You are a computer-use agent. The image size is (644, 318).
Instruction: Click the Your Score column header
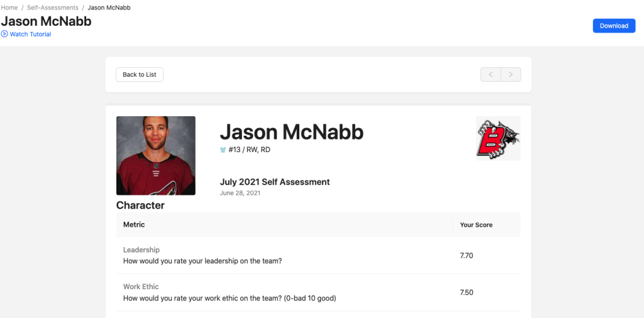[476, 224]
